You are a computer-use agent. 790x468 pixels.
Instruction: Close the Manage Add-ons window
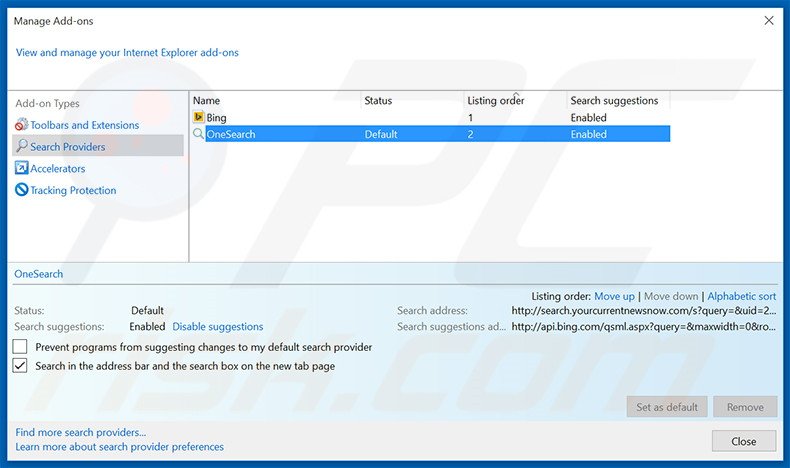click(769, 21)
